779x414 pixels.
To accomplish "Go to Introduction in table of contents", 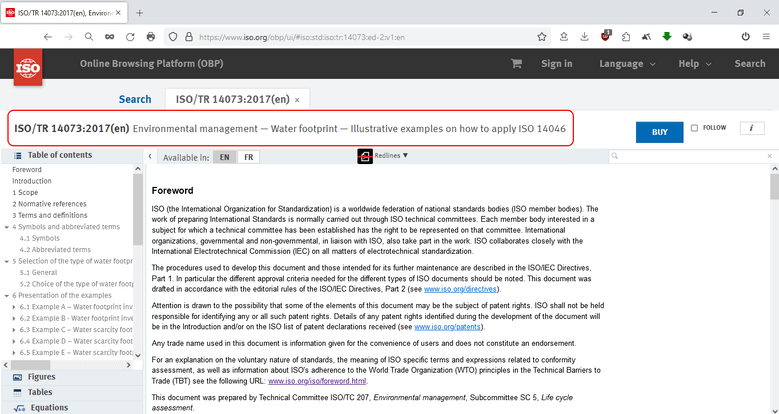I will click(x=32, y=181).
